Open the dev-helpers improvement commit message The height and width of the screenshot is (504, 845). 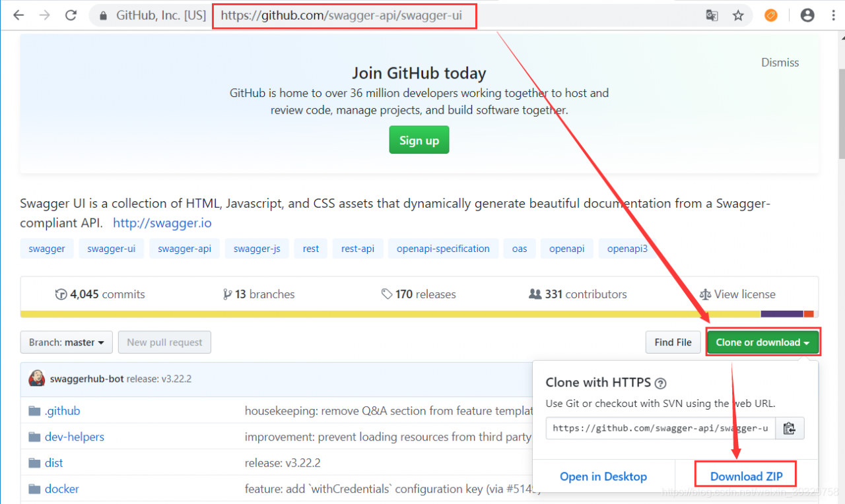click(x=388, y=437)
